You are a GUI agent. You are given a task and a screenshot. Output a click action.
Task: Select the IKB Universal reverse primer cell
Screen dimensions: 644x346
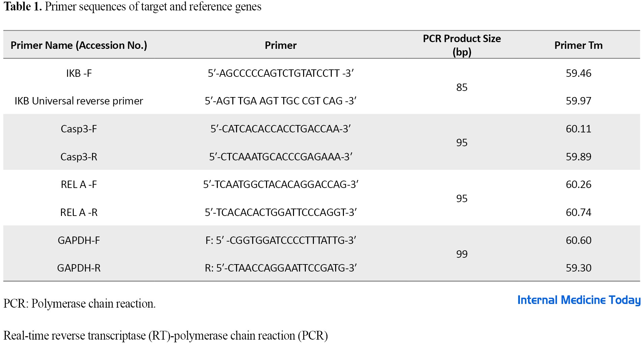pos(79,101)
